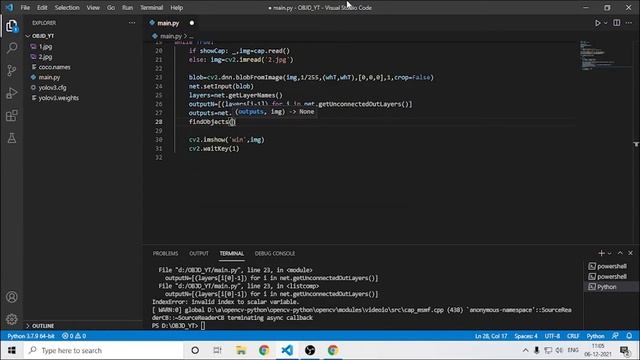Viewport: 640px width, 360px height.
Task: Open File Explorer on taskbar
Action: tap(241, 350)
